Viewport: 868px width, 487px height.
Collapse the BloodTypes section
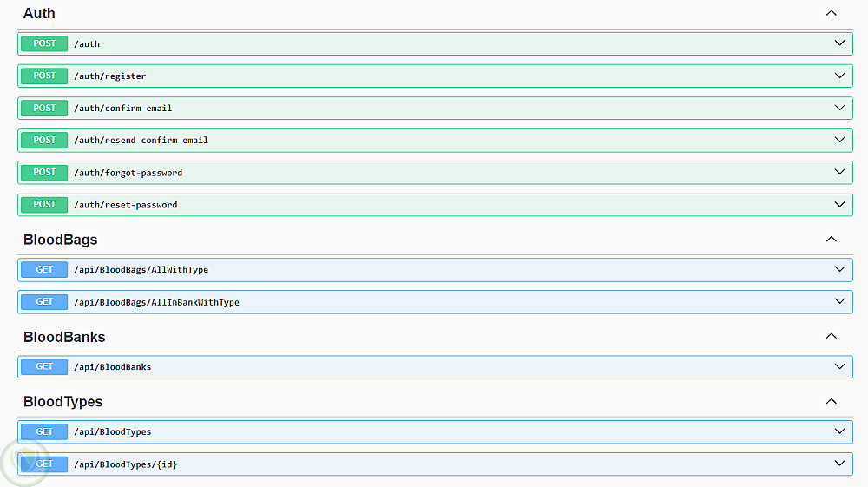tap(831, 401)
